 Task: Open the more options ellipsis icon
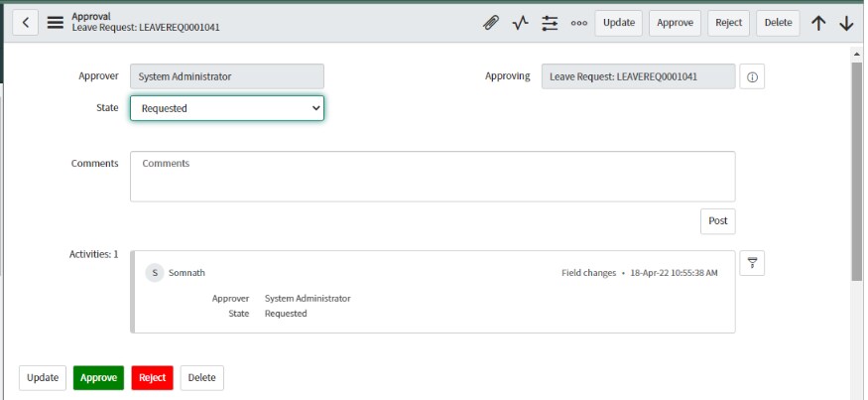coord(579,23)
